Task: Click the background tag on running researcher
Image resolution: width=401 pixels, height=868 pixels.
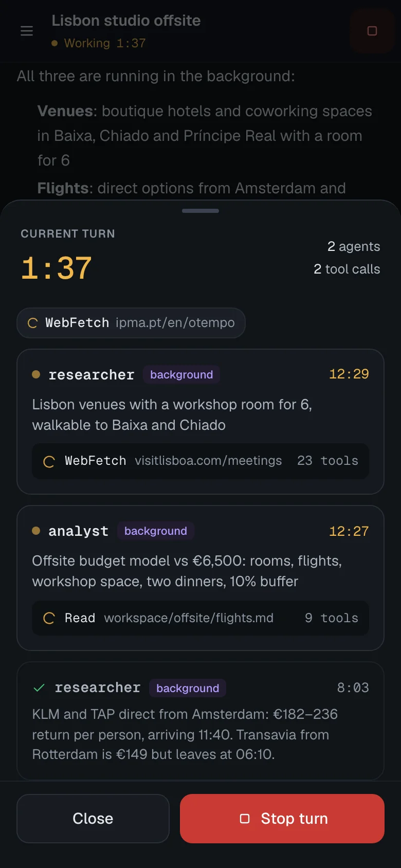Action: (181, 375)
